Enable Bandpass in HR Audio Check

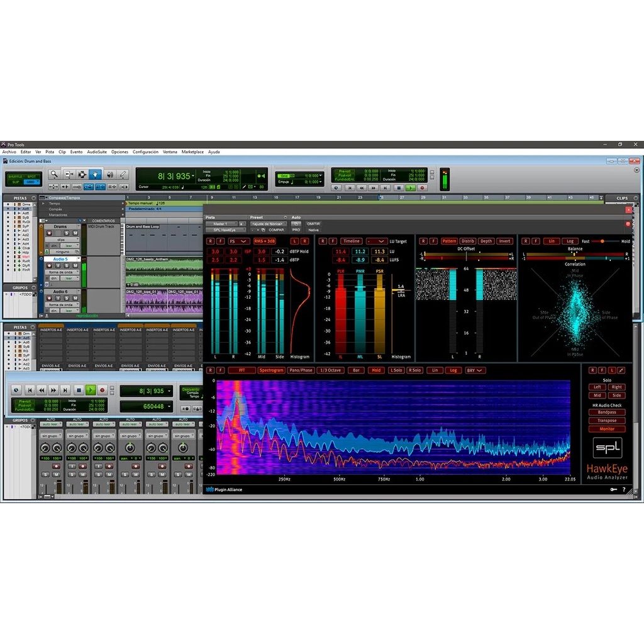tap(607, 413)
